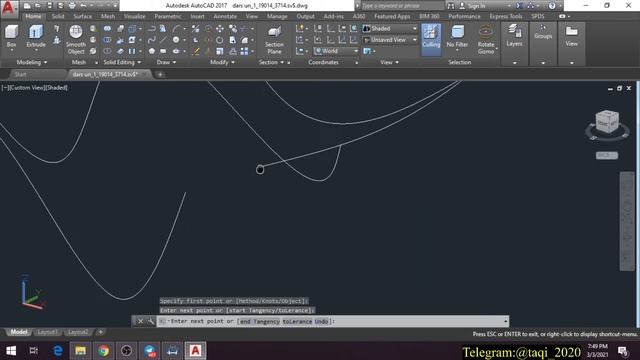Image resolution: width=640 pixels, height=360 pixels.
Task: Switch to the Start file tab
Action: point(20,74)
